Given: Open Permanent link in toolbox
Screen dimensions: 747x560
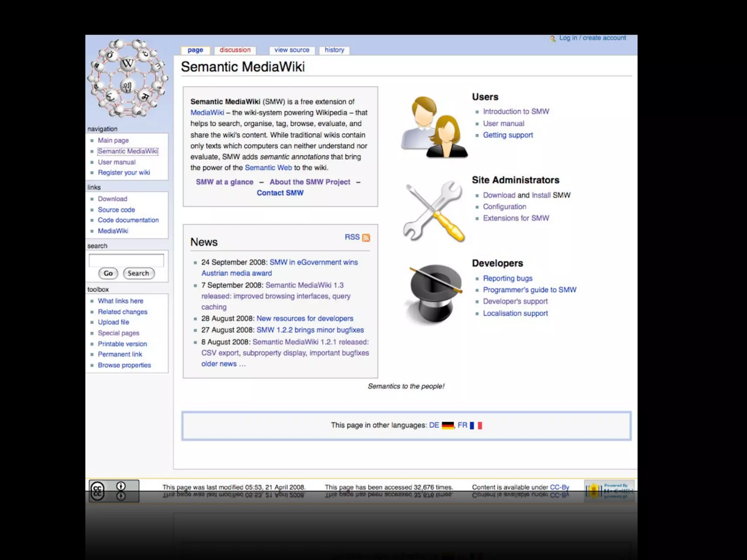Looking at the screenshot, I should 120,354.
